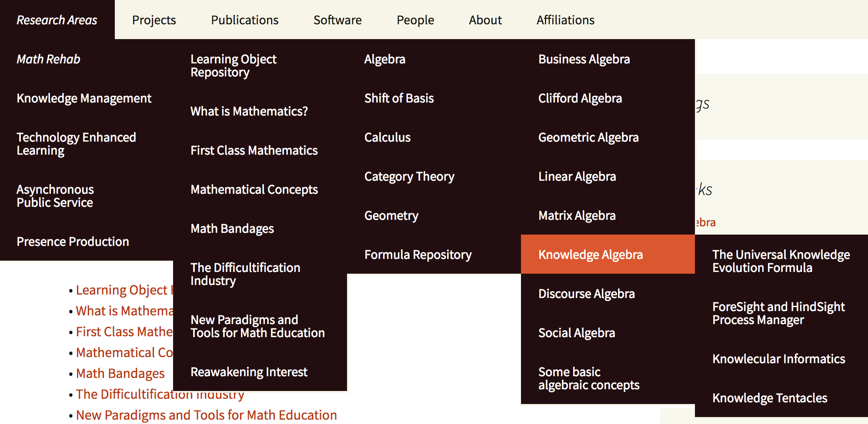This screenshot has height=424, width=868.
Task: Select Clifford Algebra in the submenu
Action: pyautogui.click(x=580, y=98)
